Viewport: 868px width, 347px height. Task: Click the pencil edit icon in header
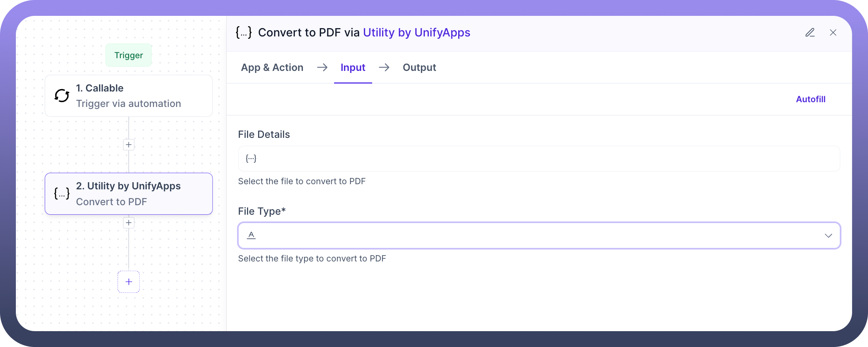coord(810,32)
